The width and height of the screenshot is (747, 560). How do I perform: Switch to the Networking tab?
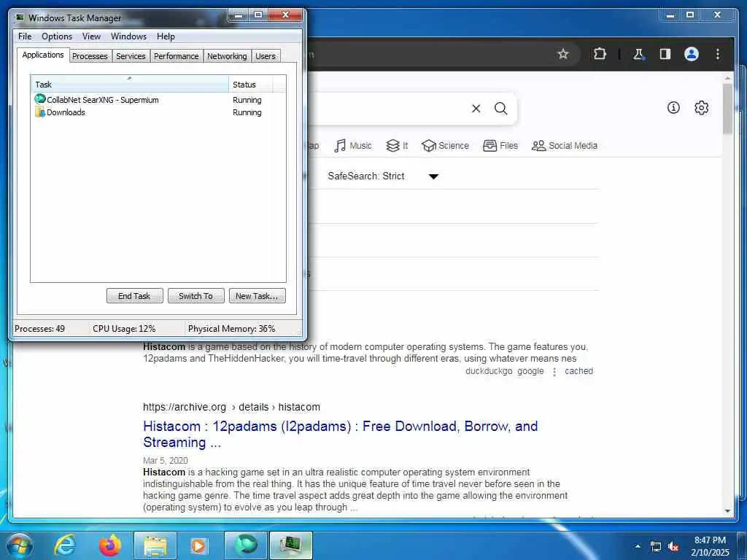click(227, 56)
